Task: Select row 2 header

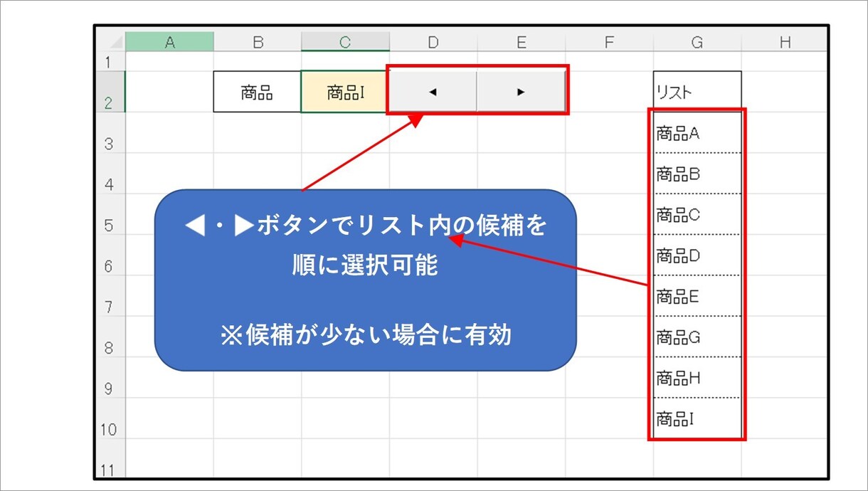Action: (111, 92)
